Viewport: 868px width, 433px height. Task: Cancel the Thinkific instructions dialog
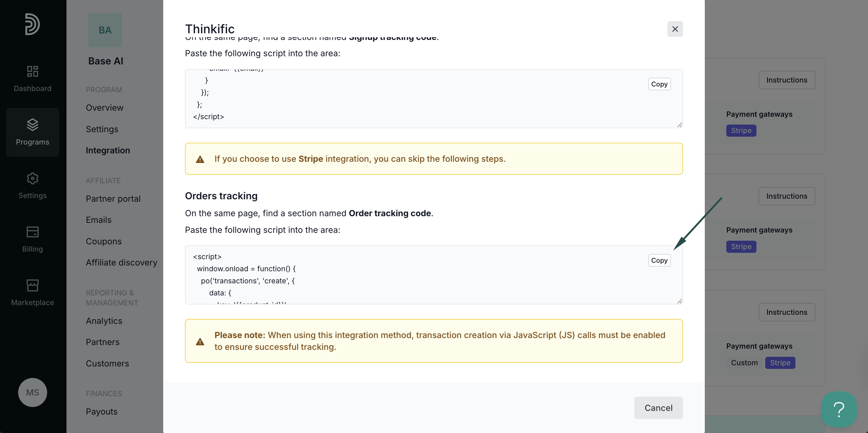659,408
